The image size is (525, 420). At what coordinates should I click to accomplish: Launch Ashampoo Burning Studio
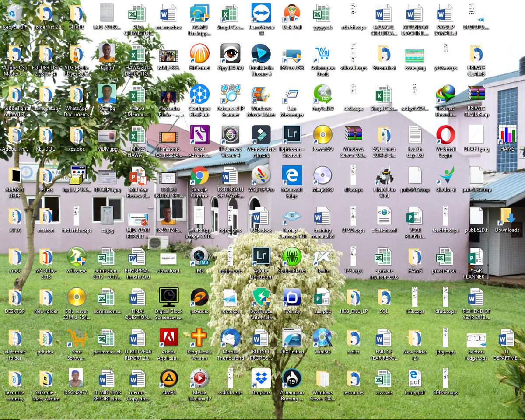tap(292, 378)
